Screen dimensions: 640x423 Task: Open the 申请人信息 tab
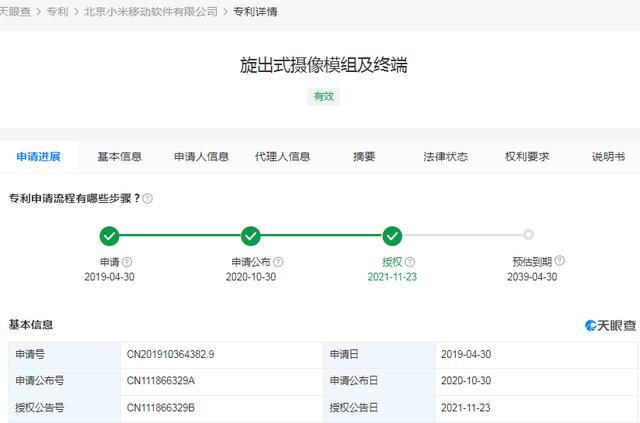point(201,157)
